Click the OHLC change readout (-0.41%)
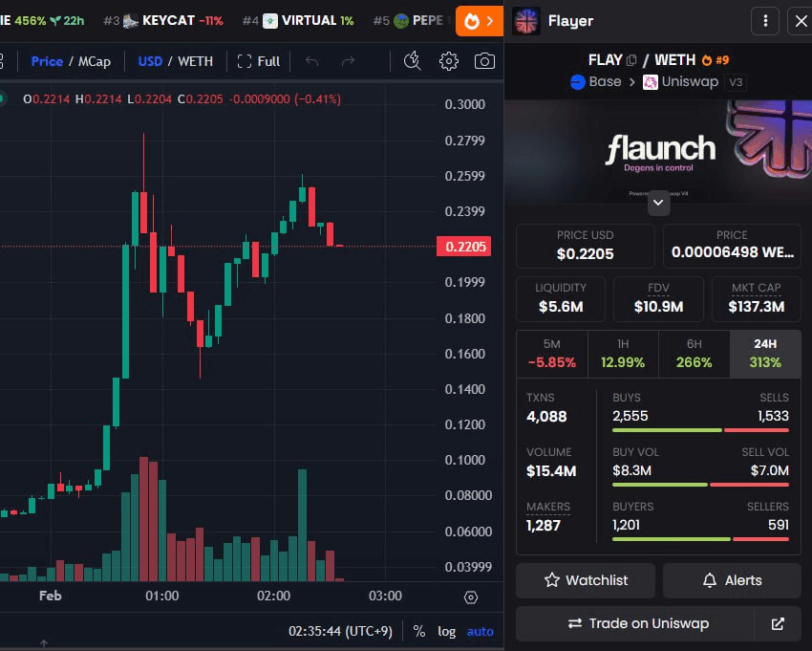The width and height of the screenshot is (812, 651). tap(317, 99)
